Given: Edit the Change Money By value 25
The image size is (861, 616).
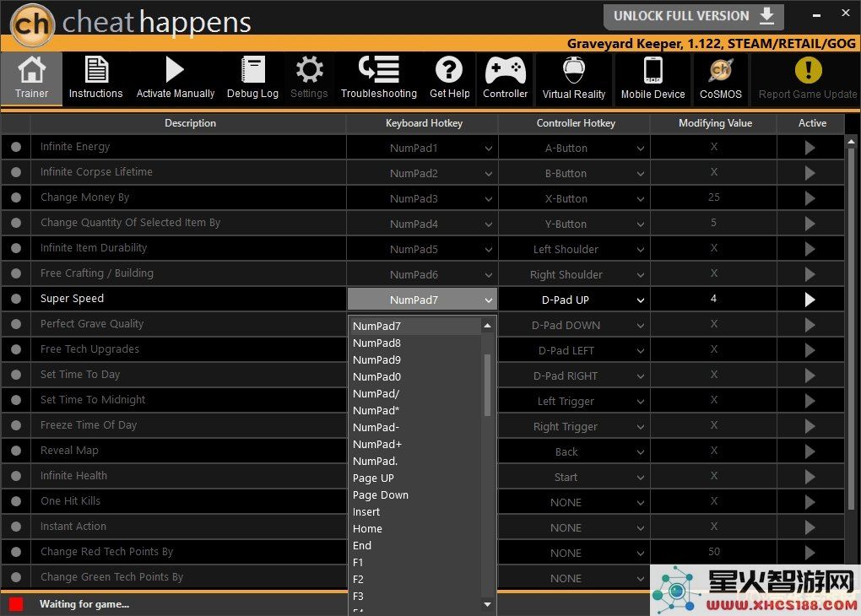Looking at the screenshot, I should 714,197.
